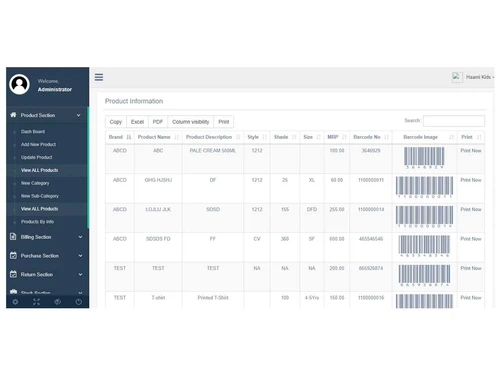Click the Purchase Section calendar icon
The width and height of the screenshot is (500, 375).
13,255
